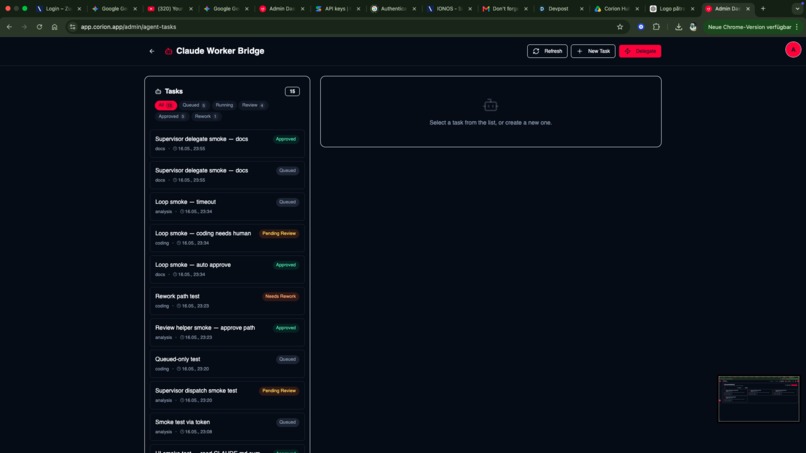The image size is (806, 453).
Task: Switch to the Don't forget Gmail tab
Action: point(504,9)
